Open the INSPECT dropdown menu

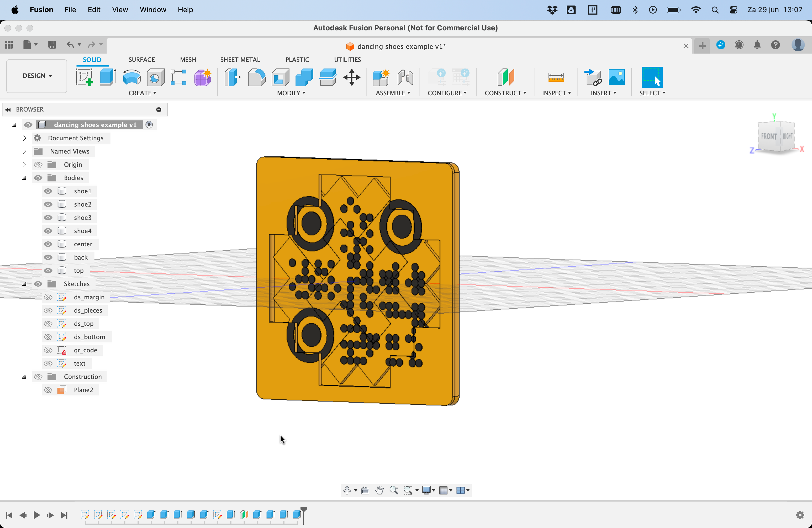[x=556, y=93]
